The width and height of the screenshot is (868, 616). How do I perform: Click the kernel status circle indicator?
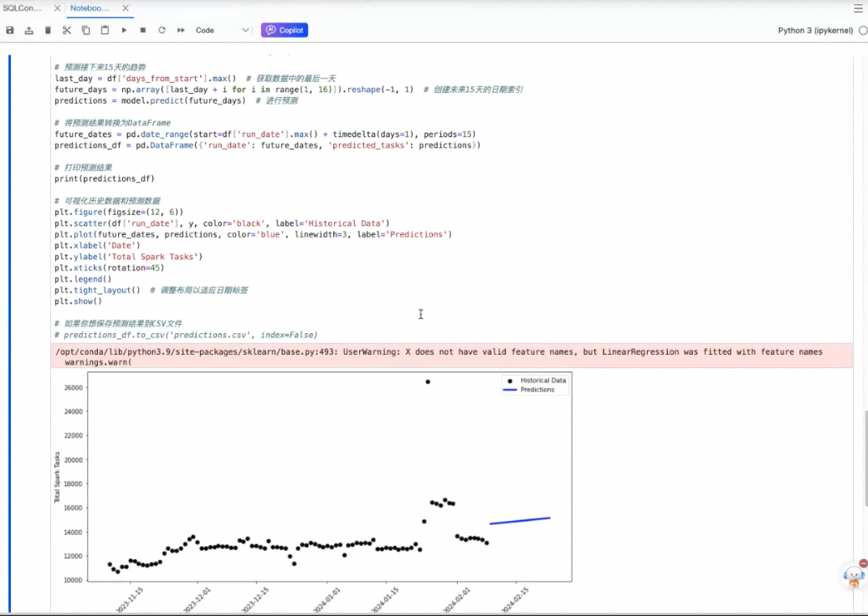(863, 30)
